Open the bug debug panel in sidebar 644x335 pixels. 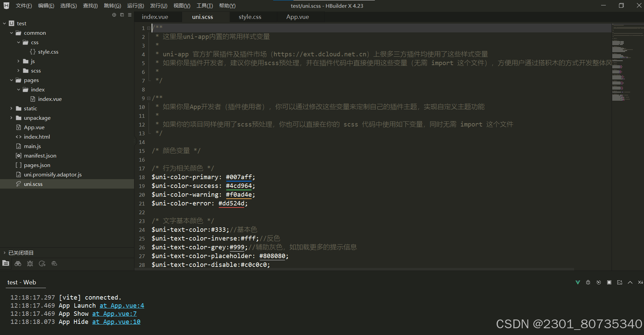30,263
